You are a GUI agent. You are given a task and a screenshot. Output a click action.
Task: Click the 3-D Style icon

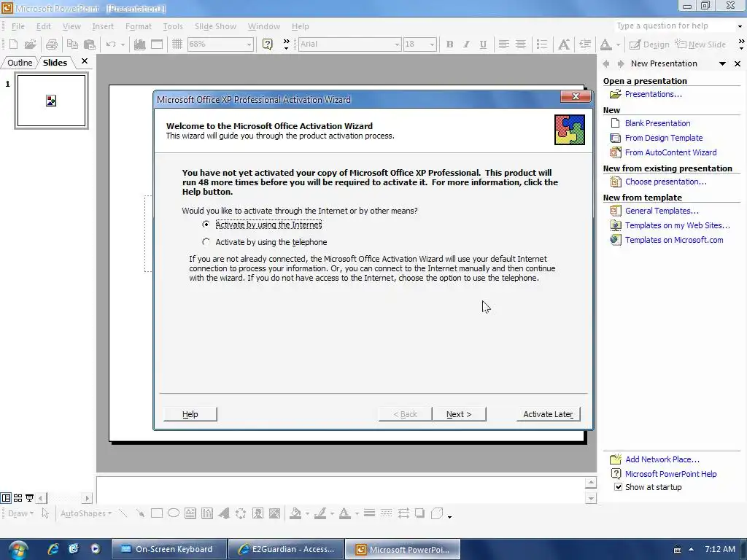[x=437, y=513]
